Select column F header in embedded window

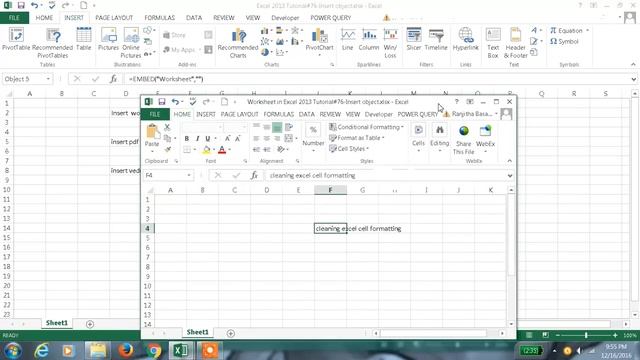(x=330, y=190)
